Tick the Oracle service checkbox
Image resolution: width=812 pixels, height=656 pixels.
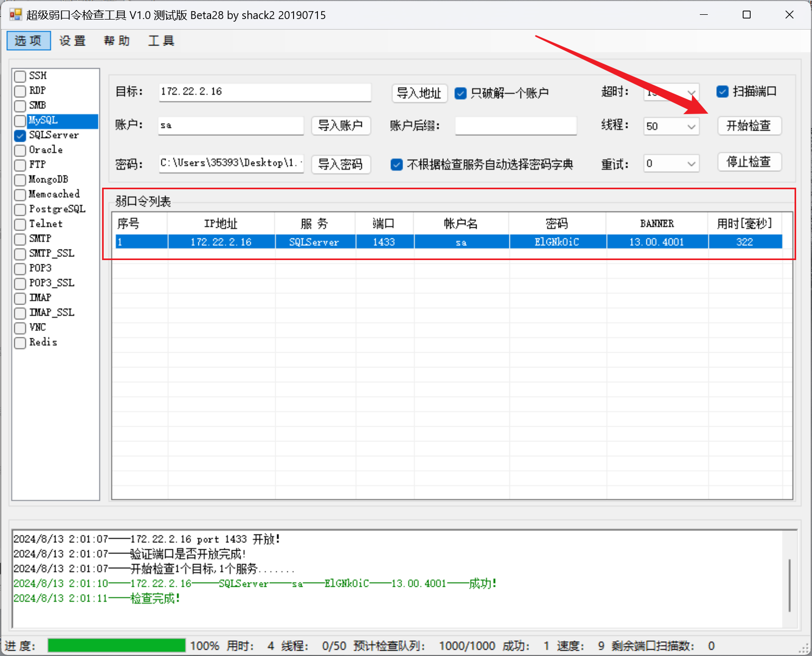pyautogui.click(x=20, y=150)
